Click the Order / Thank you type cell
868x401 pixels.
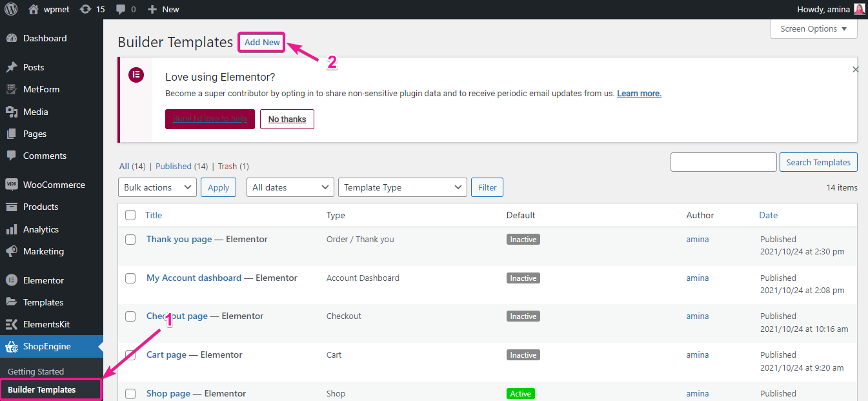click(x=360, y=239)
